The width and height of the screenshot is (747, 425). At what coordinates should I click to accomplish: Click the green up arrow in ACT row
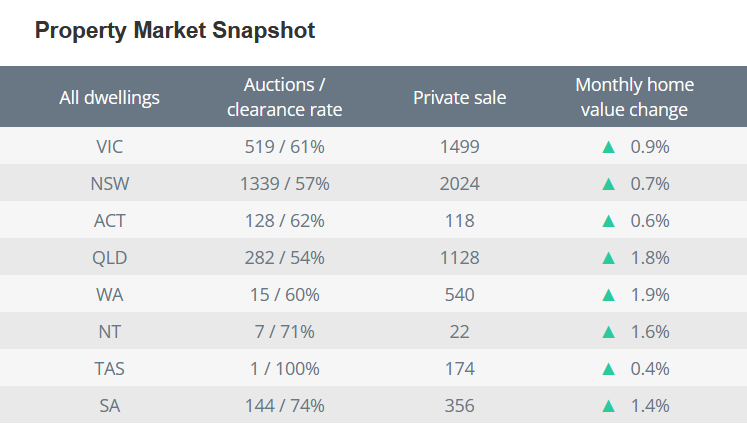(608, 221)
